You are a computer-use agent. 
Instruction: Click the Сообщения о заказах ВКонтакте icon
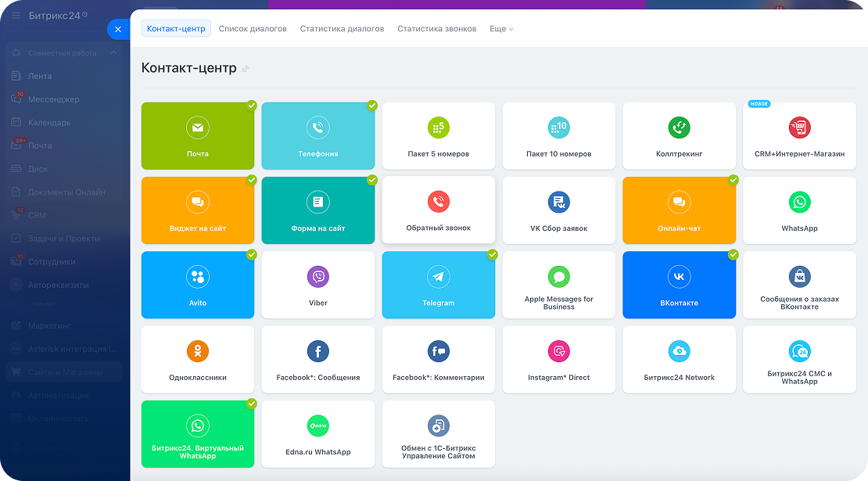799,277
